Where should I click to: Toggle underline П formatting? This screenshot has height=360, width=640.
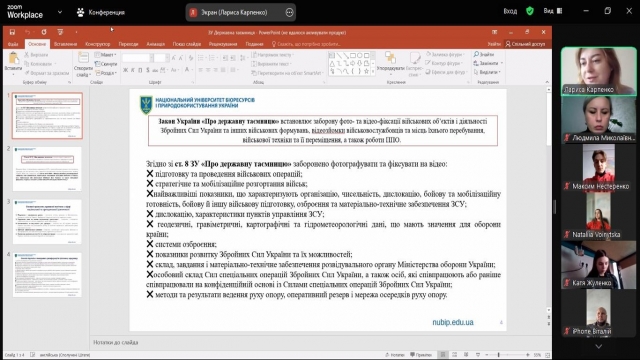(x=140, y=70)
